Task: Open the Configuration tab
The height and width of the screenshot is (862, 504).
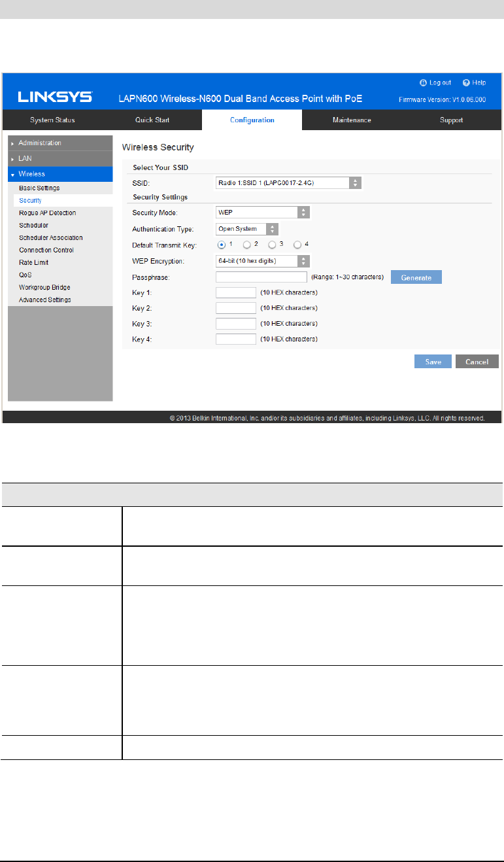Action: pyautogui.click(x=252, y=120)
